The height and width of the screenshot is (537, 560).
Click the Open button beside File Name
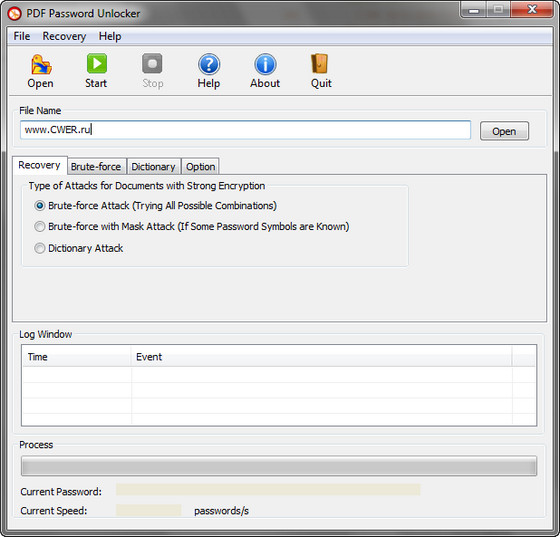click(x=504, y=131)
